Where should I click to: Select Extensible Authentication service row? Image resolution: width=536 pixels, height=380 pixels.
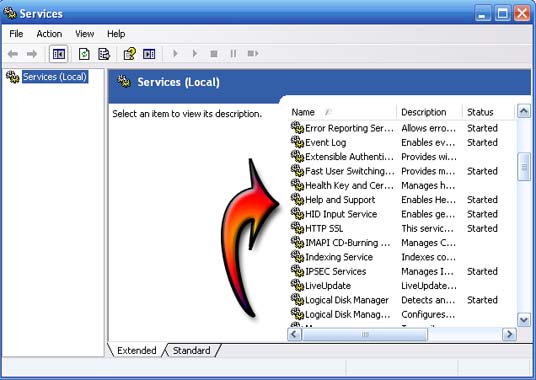[x=402, y=157]
